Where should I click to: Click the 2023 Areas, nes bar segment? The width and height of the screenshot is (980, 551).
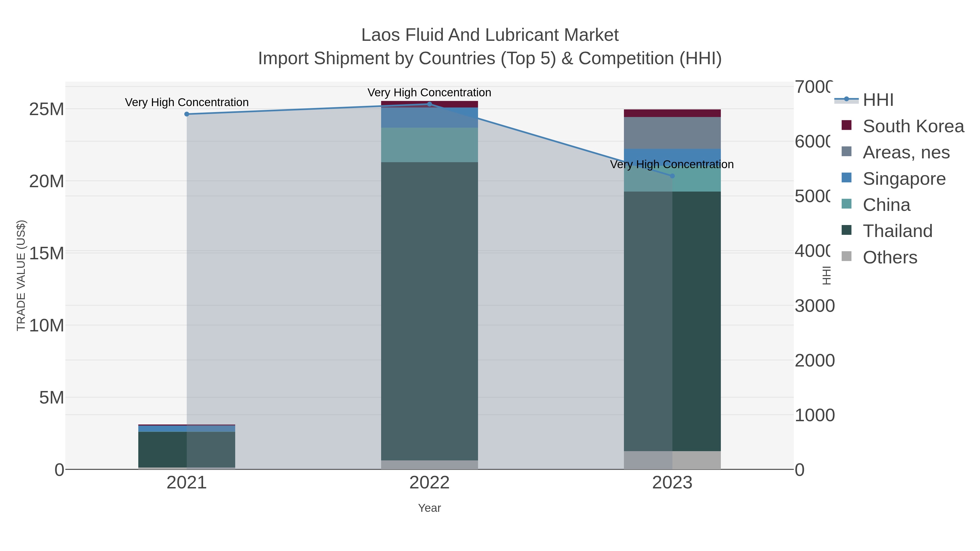672,133
